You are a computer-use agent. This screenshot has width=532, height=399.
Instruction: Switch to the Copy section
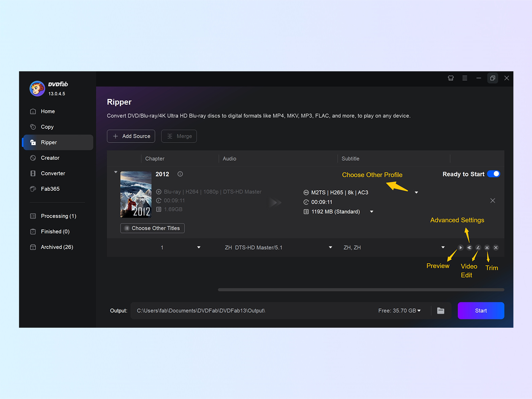[x=46, y=127]
